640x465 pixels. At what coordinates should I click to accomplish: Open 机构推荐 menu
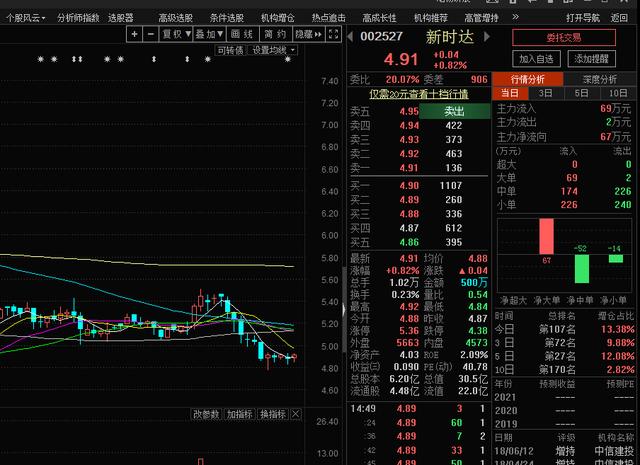coord(431,18)
